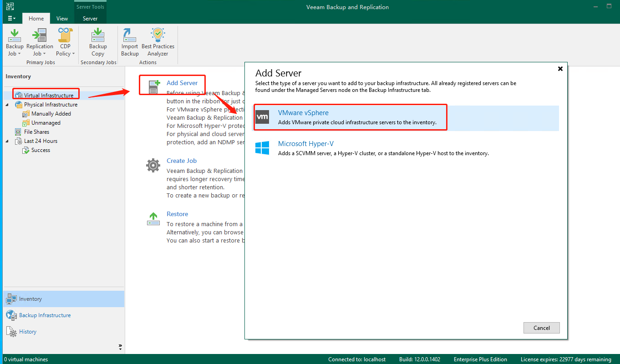The height and width of the screenshot is (364, 620).
Task: Open the Backup Infrastructure view
Action: [64, 315]
